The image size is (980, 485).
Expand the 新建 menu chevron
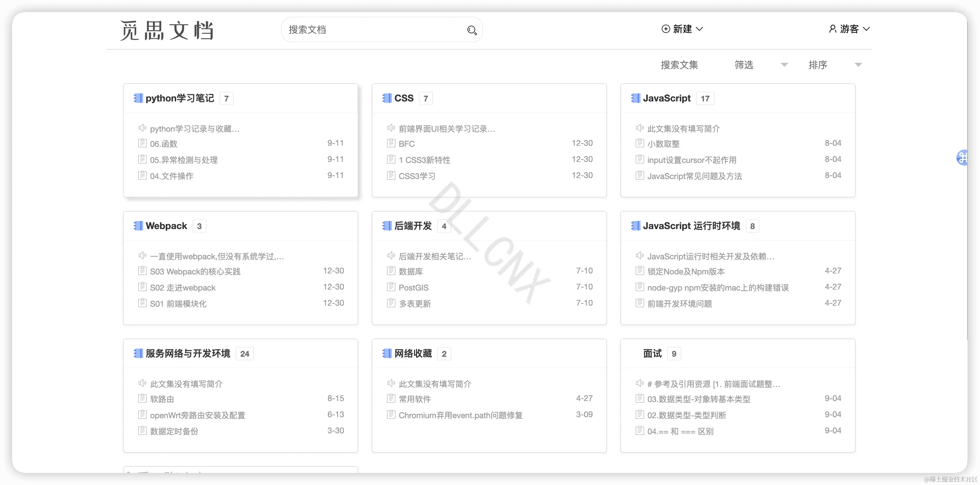click(699, 29)
